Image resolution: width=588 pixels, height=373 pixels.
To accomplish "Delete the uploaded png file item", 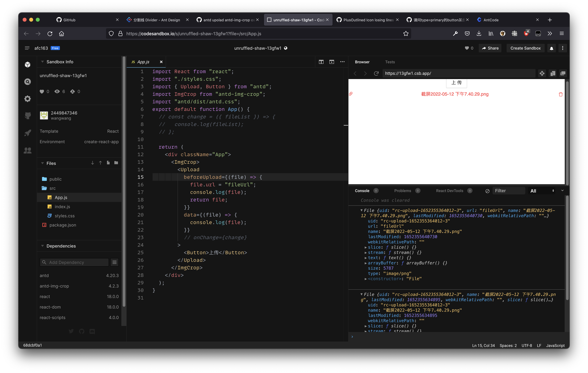I will tap(561, 94).
